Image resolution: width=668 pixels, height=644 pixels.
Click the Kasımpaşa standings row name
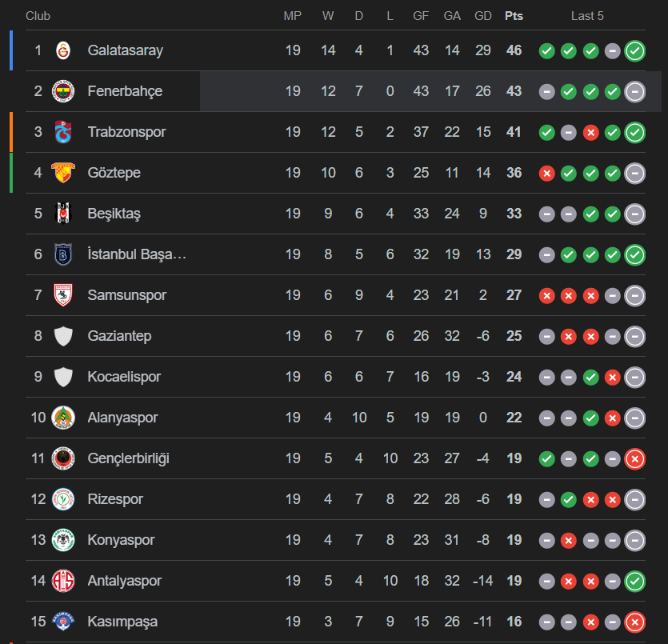click(x=122, y=622)
